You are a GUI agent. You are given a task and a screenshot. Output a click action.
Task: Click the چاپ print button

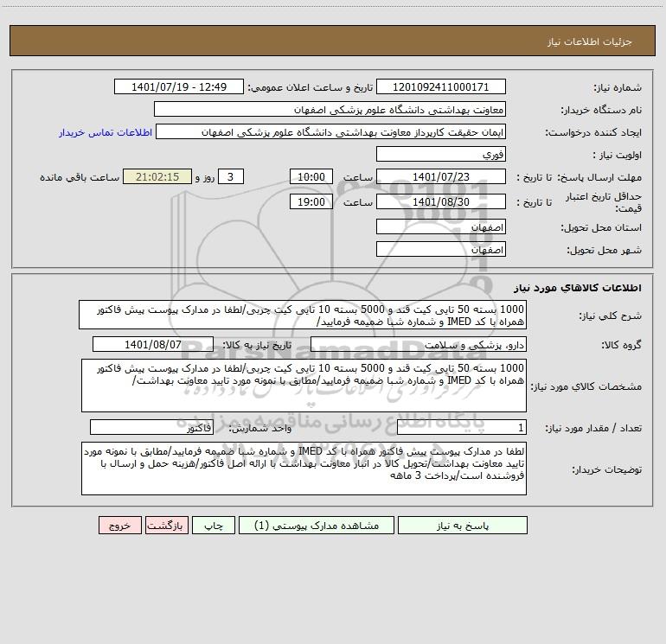(x=214, y=525)
